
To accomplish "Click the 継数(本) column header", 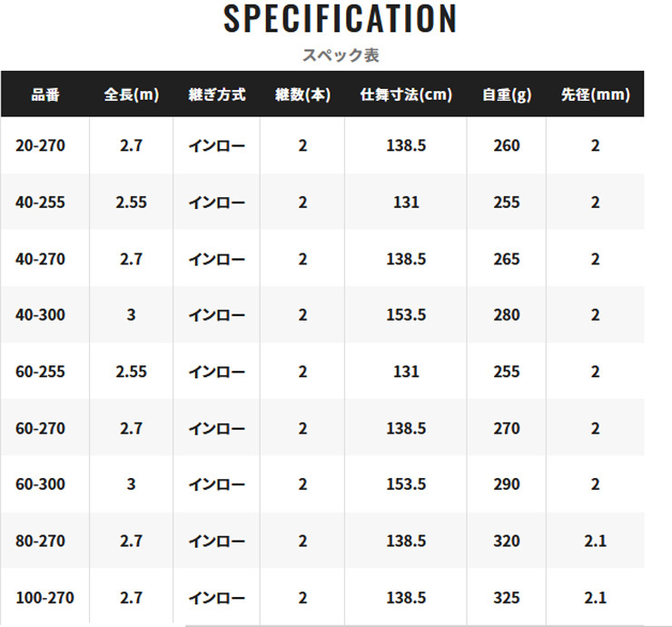I will tap(302, 95).
